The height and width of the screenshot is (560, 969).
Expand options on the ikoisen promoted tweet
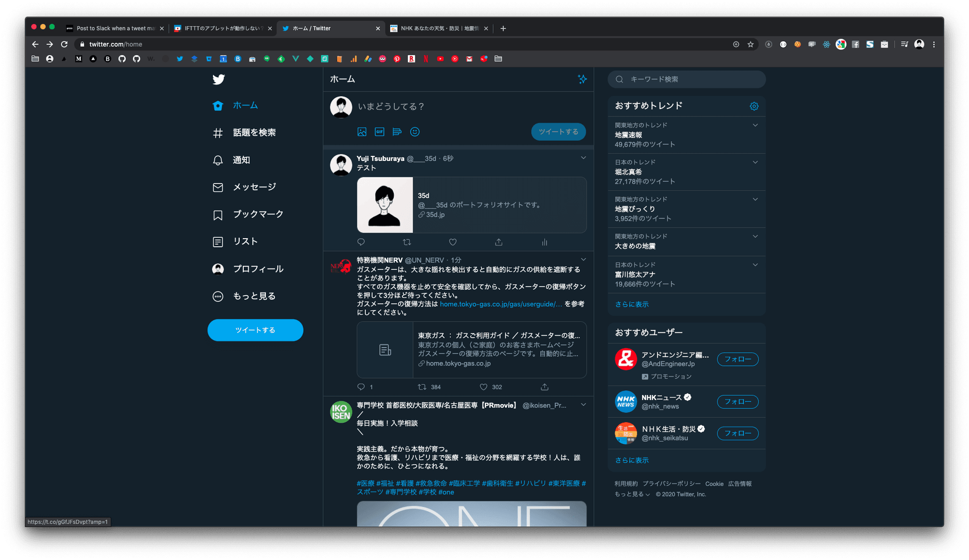coord(583,405)
